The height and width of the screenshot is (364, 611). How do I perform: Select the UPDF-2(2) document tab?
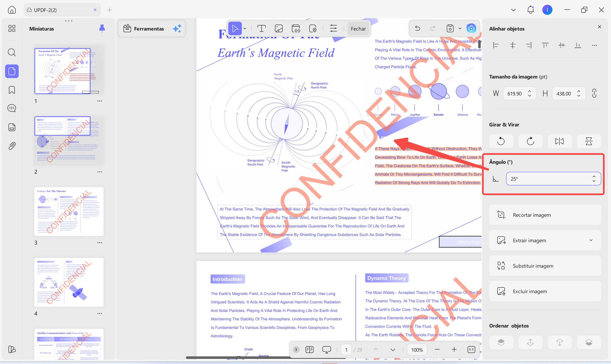pyautogui.click(x=62, y=10)
